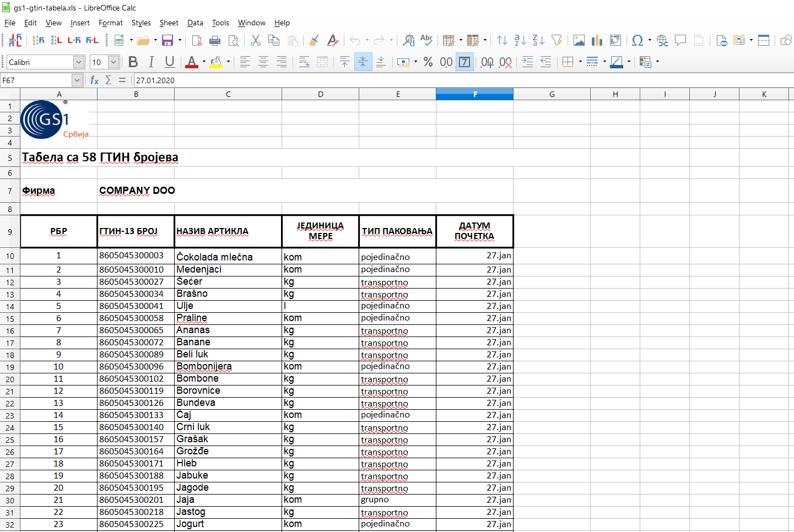Select row 9 header
The height and width of the screenshot is (532, 794).
pyautogui.click(x=10, y=232)
